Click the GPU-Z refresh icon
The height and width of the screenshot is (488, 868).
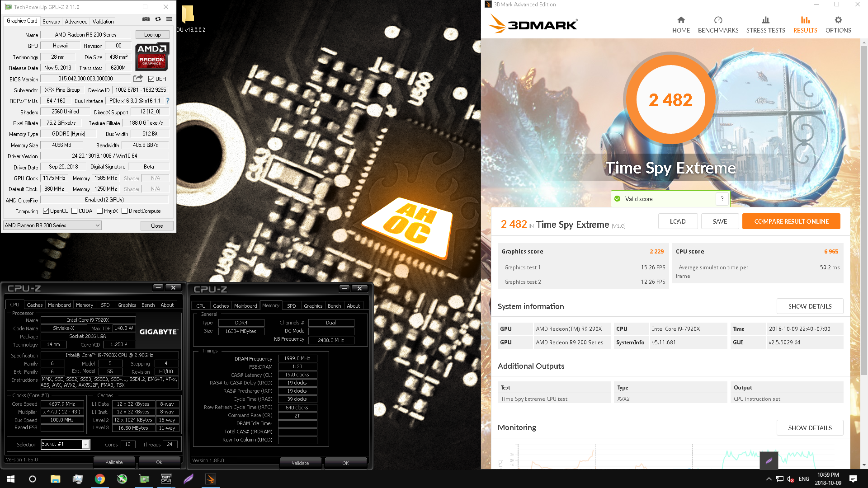click(x=158, y=19)
